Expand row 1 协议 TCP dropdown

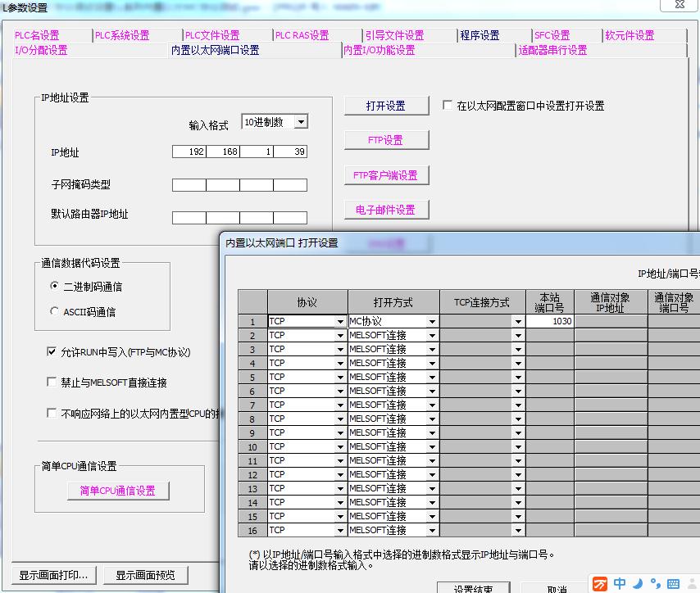(340, 322)
